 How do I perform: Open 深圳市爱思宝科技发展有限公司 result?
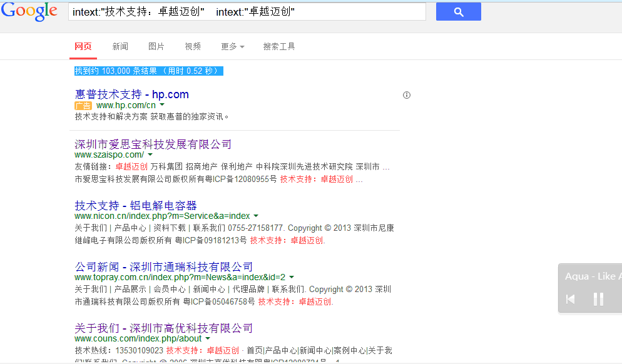pyautogui.click(x=153, y=144)
